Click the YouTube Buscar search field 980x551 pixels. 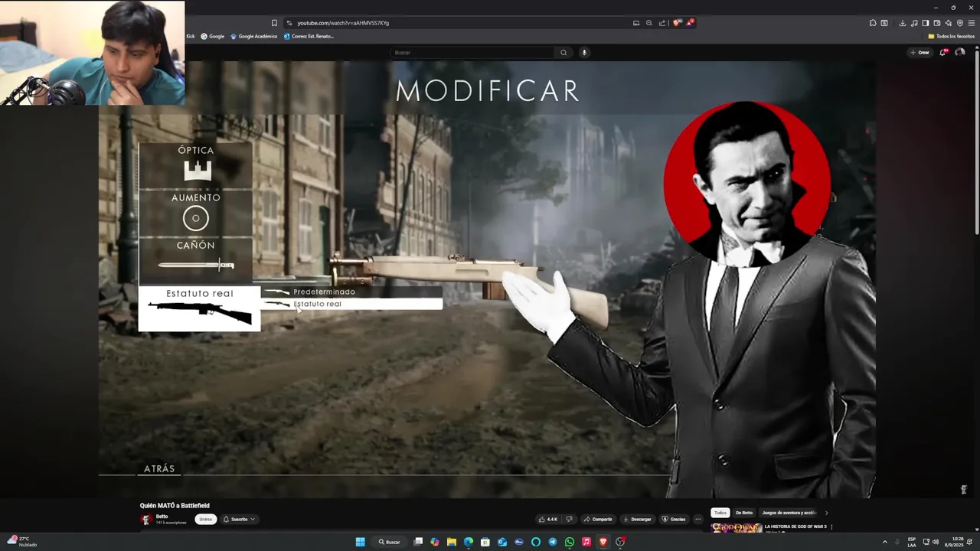[472, 53]
